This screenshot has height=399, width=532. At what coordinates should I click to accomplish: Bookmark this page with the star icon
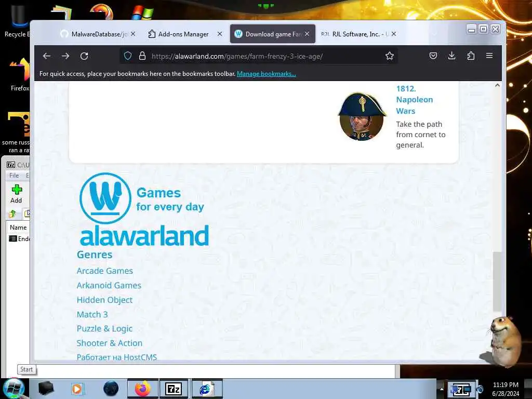click(390, 56)
